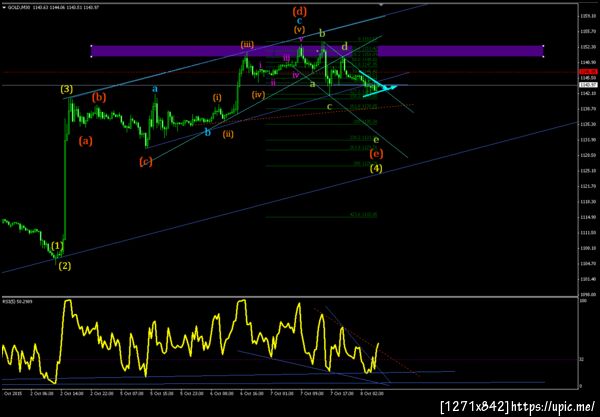Select the blue 'b' wave label
This screenshot has height=417, width=600.
click(x=207, y=132)
